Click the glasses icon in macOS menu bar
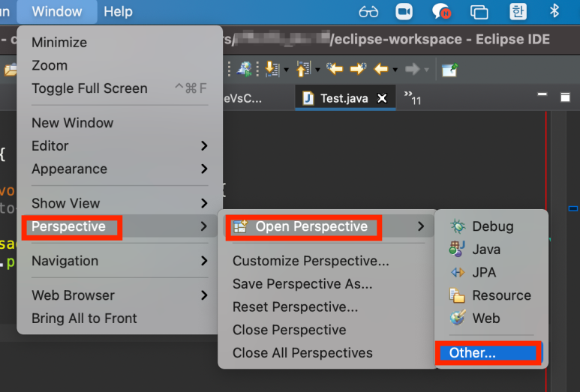This screenshot has width=580, height=392. pyautogui.click(x=368, y=12)
